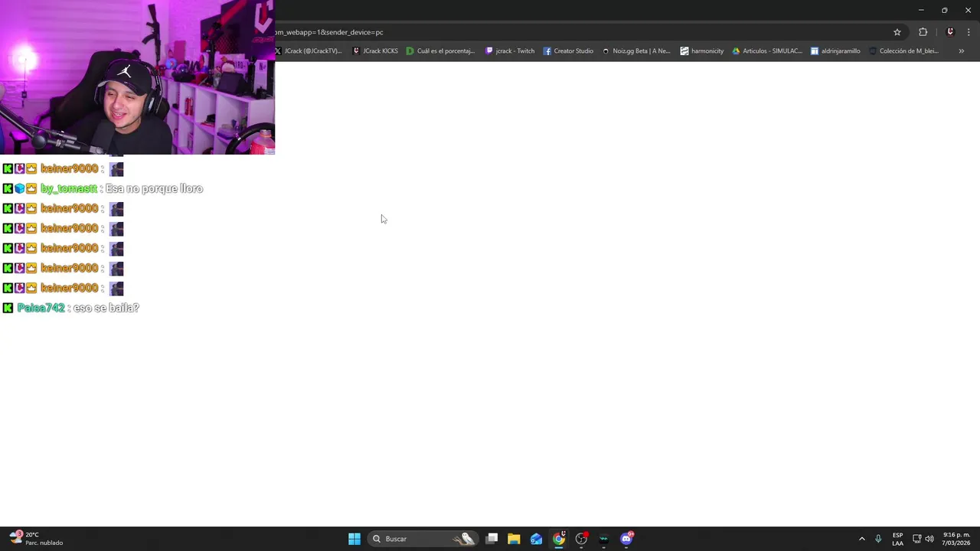
Task: Open the aldrinjaramillo bookmark
Action: point(835,51)
